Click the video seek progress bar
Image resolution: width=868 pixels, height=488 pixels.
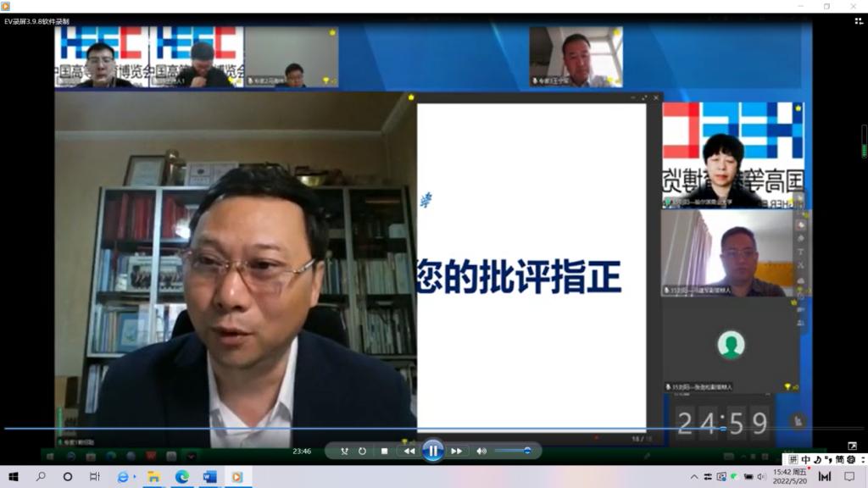339,429
